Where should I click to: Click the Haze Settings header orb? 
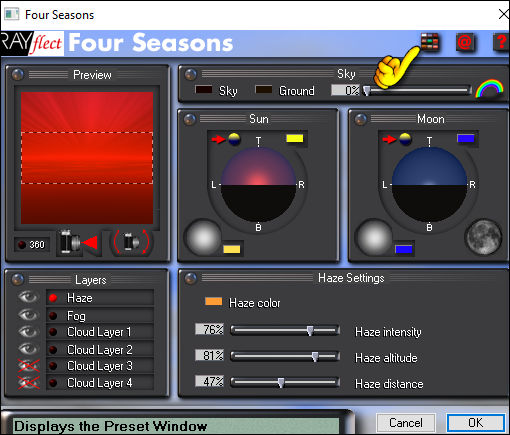click(x=190, y=278)
